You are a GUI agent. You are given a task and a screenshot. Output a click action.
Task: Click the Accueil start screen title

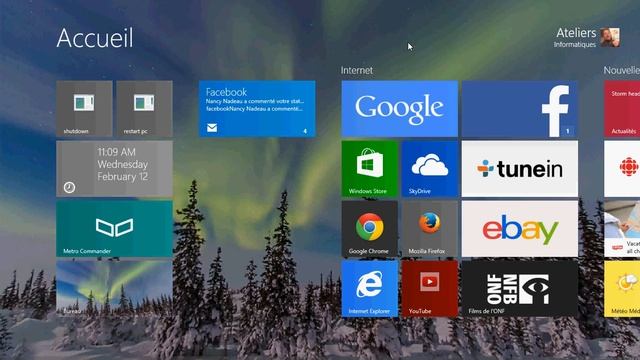coord(95,38)
